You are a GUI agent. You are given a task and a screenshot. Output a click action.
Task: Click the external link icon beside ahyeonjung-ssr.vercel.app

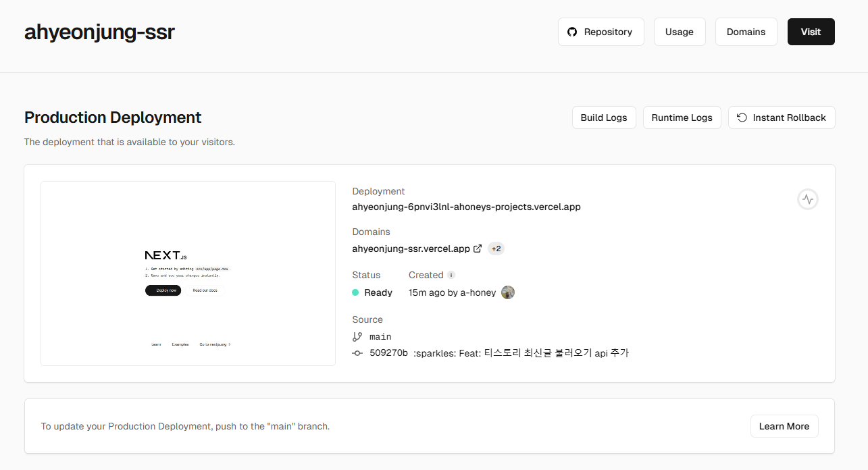(x=478, y=249)
